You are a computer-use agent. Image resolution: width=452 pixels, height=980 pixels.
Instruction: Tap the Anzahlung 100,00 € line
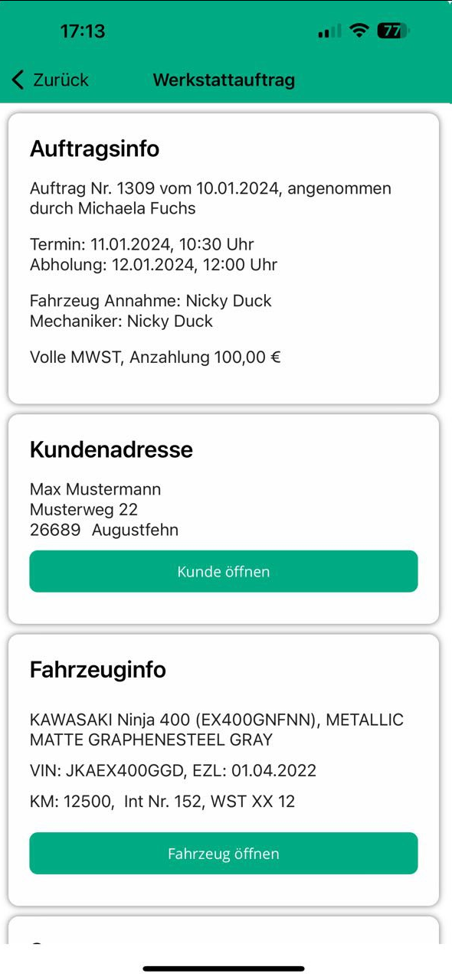point(156,357)
